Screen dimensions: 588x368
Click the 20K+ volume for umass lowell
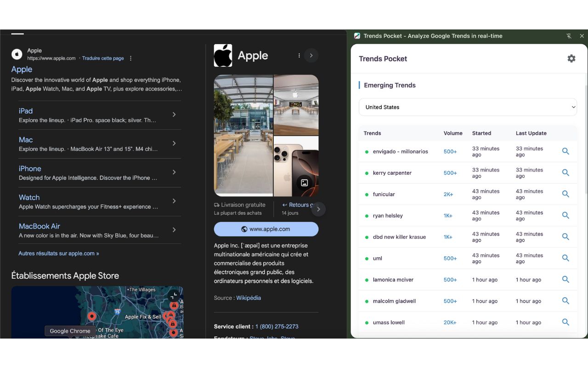(450, 322)
